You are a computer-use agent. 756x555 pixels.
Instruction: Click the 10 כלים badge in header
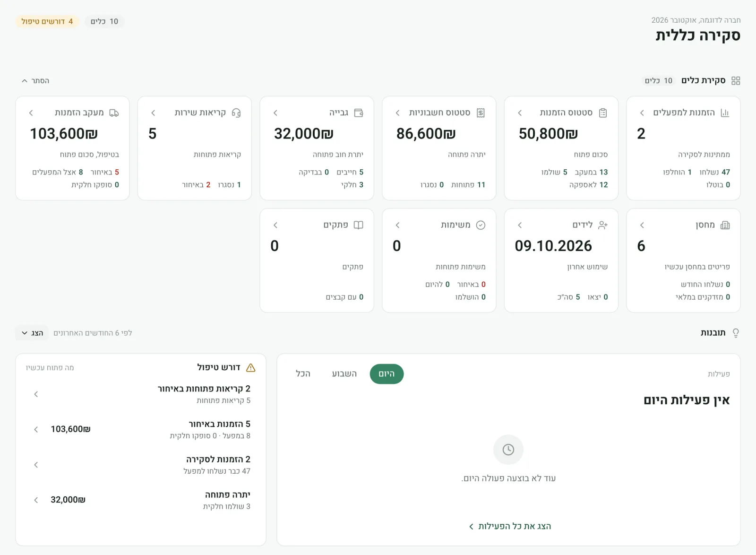[x=104, y=21]
